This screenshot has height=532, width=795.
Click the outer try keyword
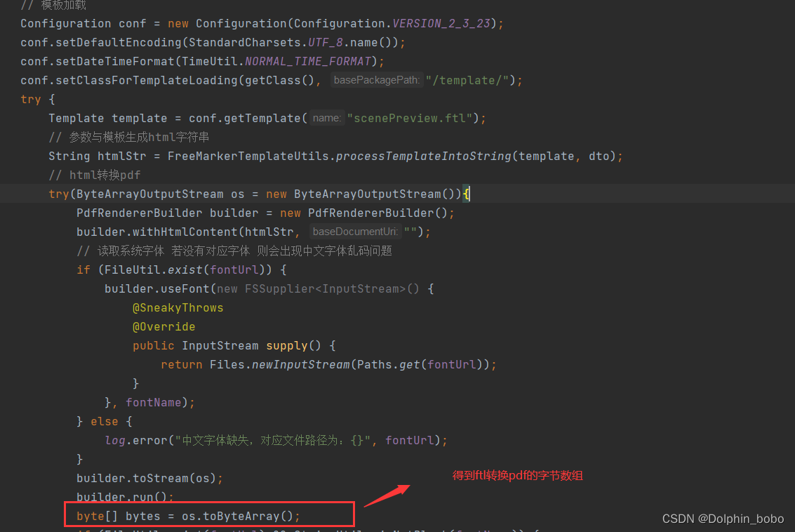coord(30,100)
